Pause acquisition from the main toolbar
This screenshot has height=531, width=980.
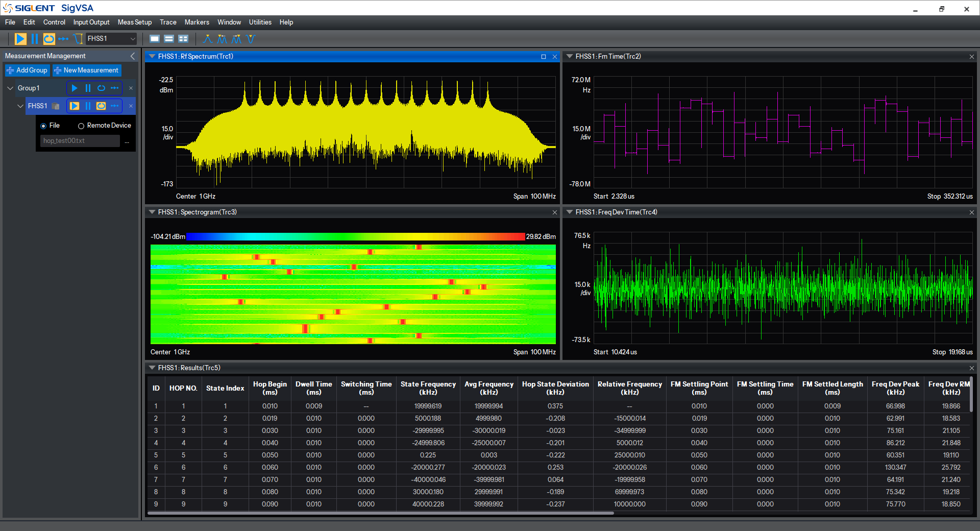click(x=35, y=39)
